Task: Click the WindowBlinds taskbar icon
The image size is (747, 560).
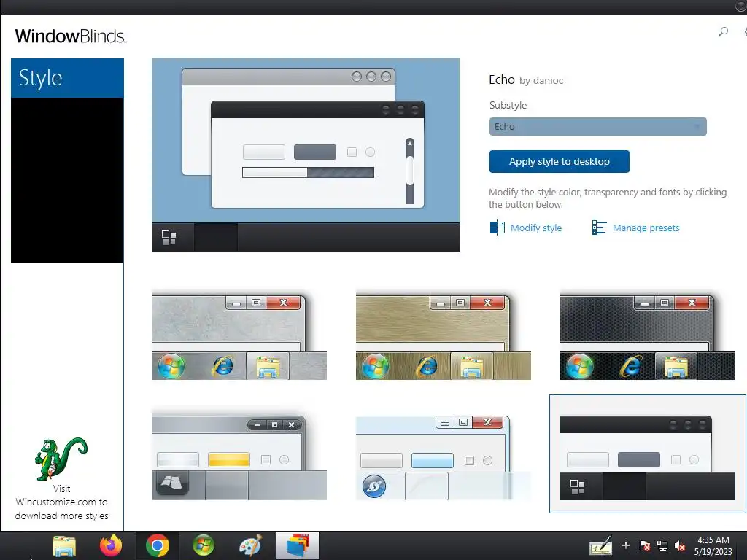Action: click(298, 545)
